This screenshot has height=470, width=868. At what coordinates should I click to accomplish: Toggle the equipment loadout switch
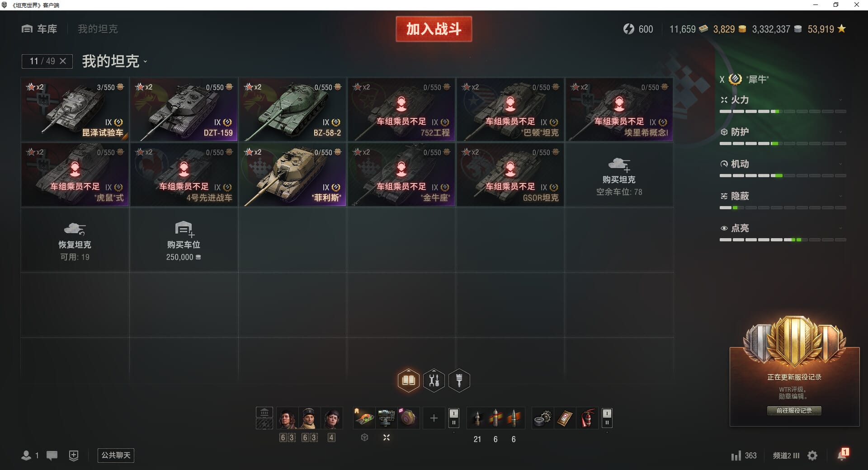coord(454,418)
